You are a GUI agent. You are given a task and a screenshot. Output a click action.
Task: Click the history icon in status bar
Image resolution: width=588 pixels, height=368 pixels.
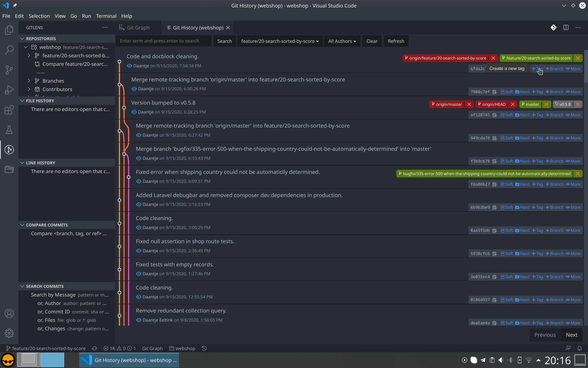(204, 348)
